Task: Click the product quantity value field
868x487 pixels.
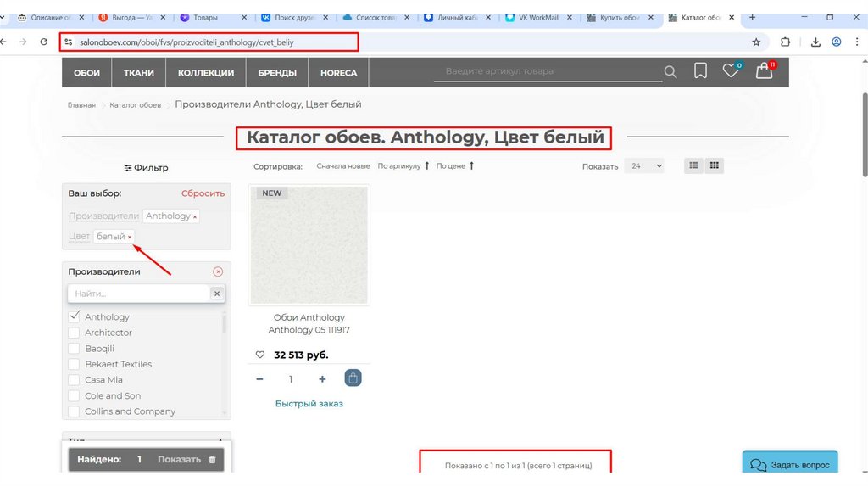Action: click(291, 379)
